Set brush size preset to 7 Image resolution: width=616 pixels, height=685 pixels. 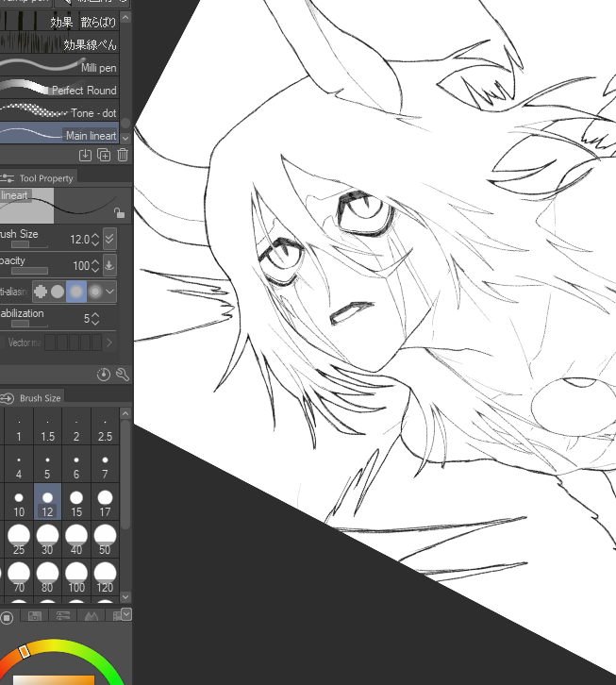[x=105, y=466]
